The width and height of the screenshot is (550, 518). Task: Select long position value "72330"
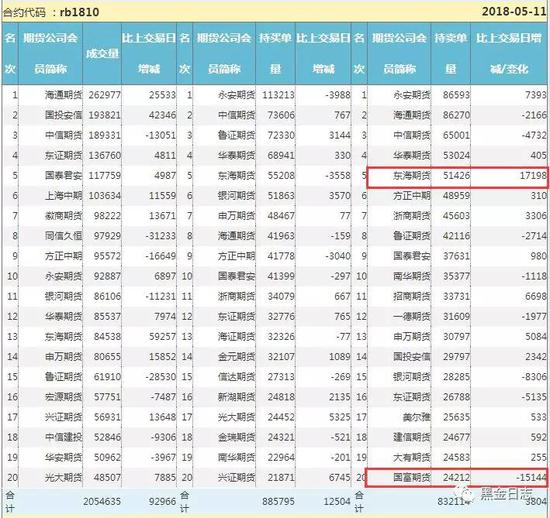pos(281,135)
